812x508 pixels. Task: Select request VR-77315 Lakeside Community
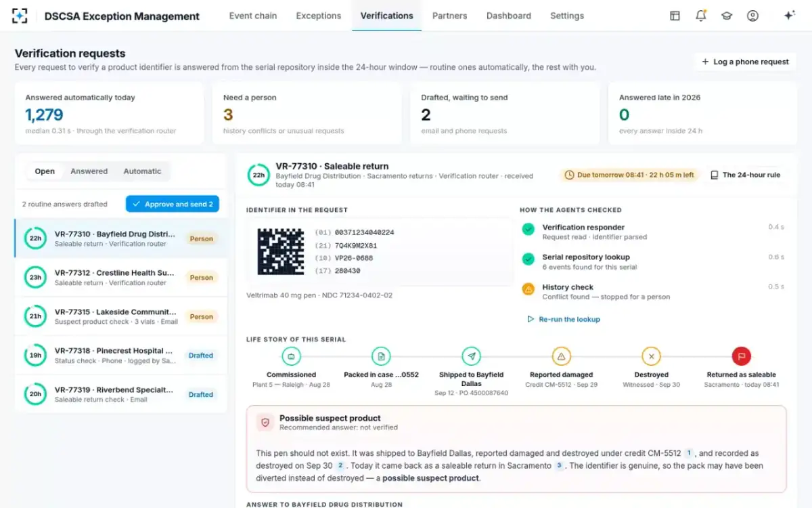click(121, 316)
